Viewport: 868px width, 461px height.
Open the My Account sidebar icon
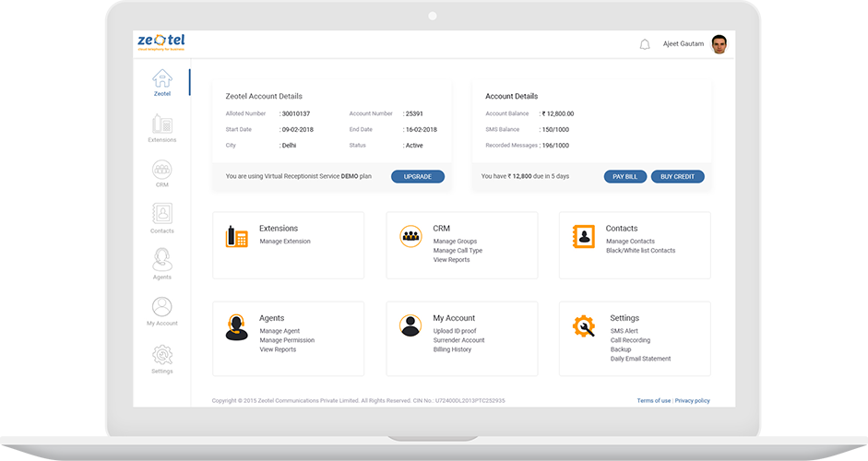tap(162, 307)
